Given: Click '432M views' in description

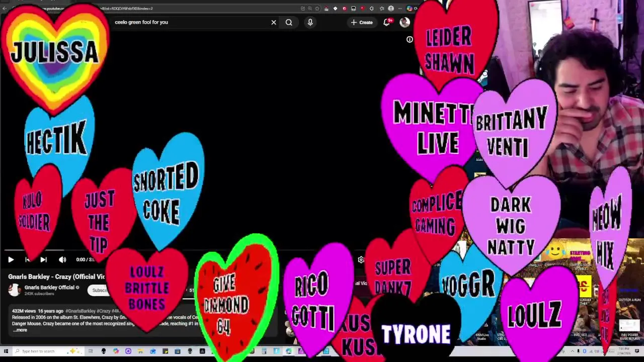Looking at the screenshot, I should click(x=25, y=311).
